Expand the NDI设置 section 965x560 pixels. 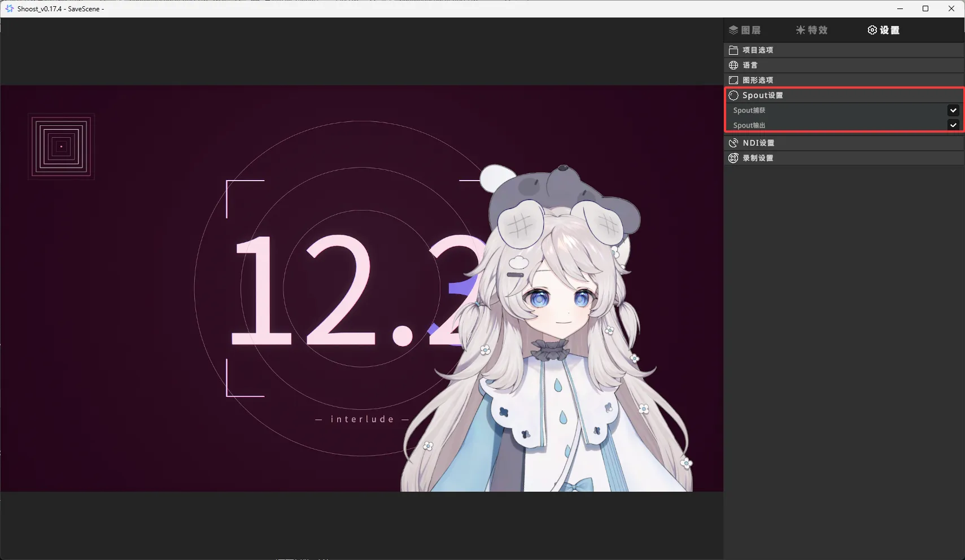click(x=844, y=143)
